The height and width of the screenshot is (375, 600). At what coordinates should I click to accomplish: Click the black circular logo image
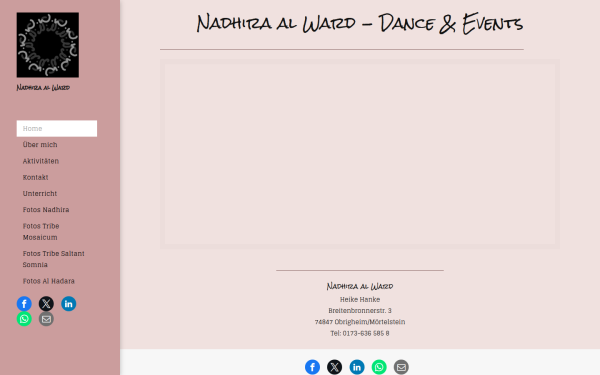tap(48, 45)
